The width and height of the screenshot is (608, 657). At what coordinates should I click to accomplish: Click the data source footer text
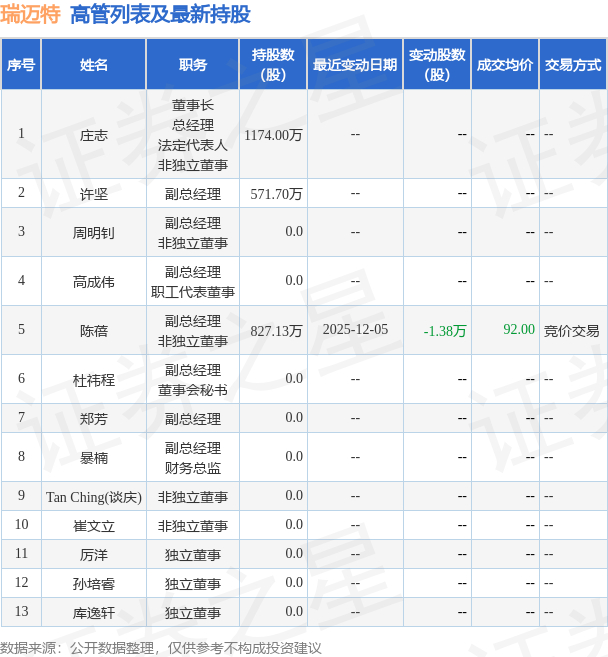[160, 648]
